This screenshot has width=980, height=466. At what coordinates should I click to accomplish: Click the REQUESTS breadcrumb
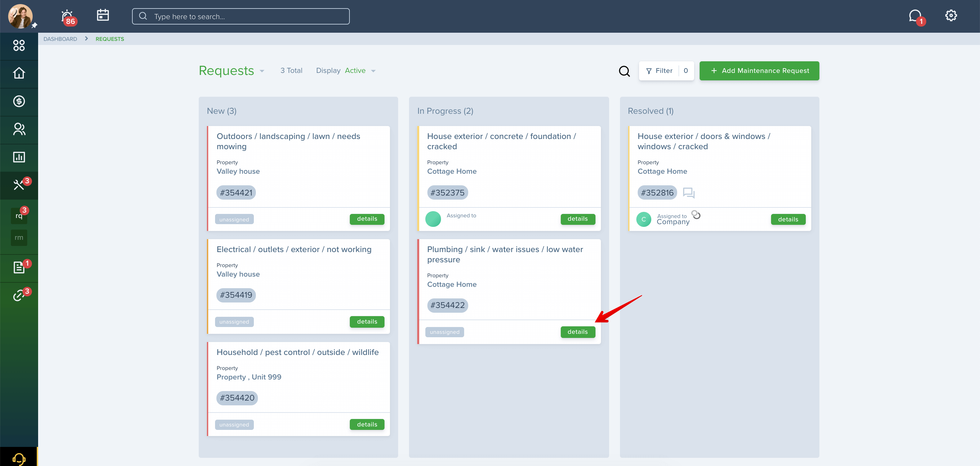[110, 39]
